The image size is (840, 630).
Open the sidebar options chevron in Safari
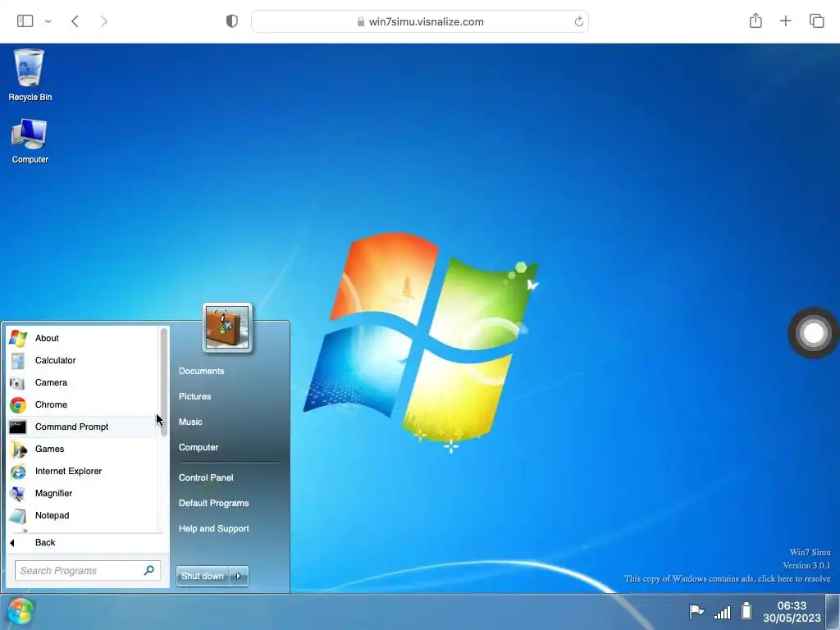[x=48, y=21]
